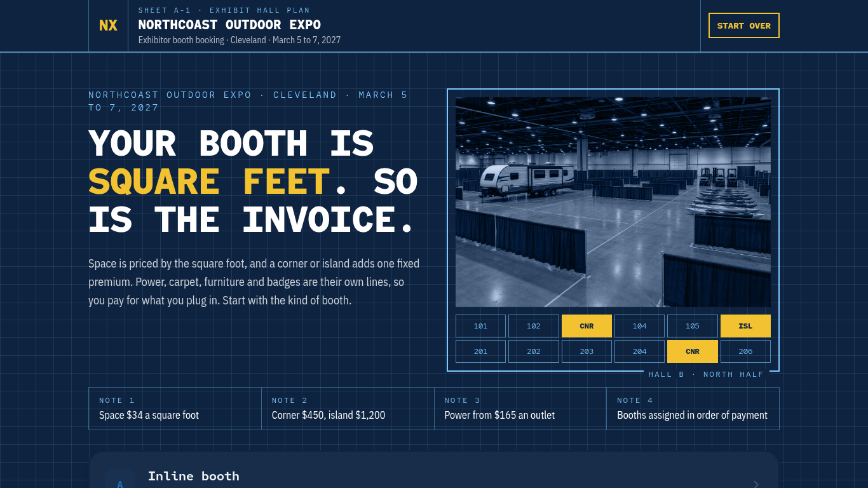Click the 'NORTHCOAST OUTDOOR EXPO' header title

(229, 25)
